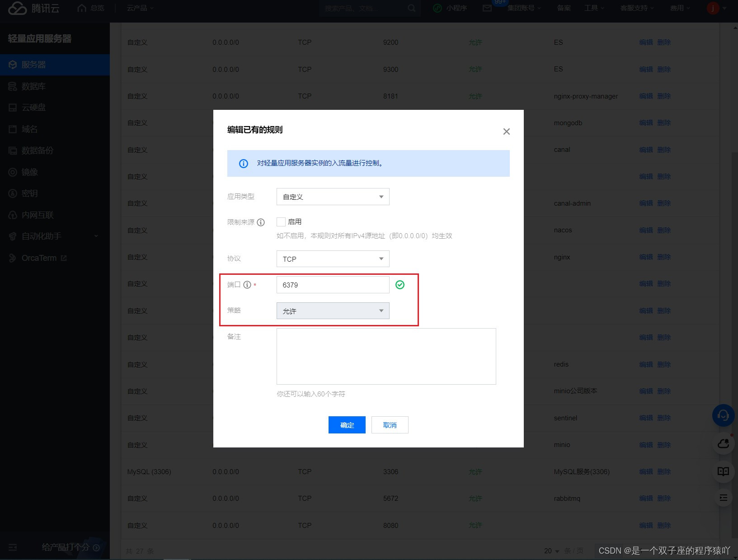Image resolution: width=738 pixels, height=560 pixels.
Task: Open the message mail icon
Action: tap(487, 8)
